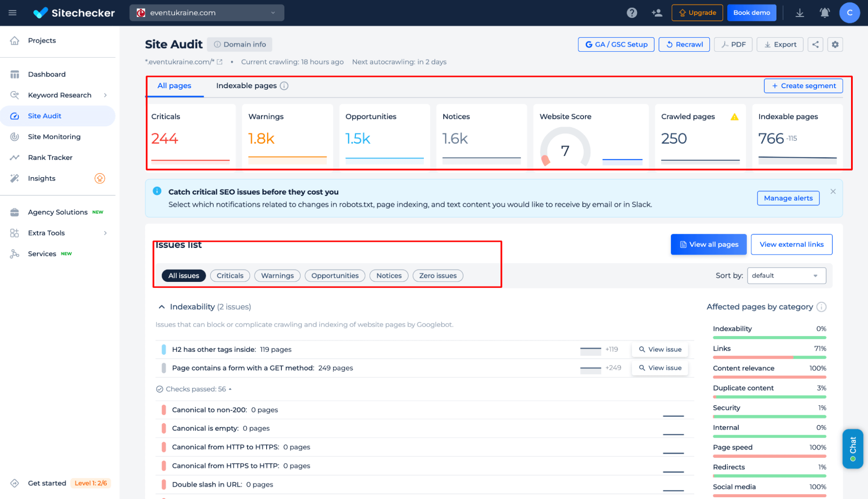The image size is (868, 499).
Task: Collapse the Indexability issues section
Action: [x=161, y=307]
